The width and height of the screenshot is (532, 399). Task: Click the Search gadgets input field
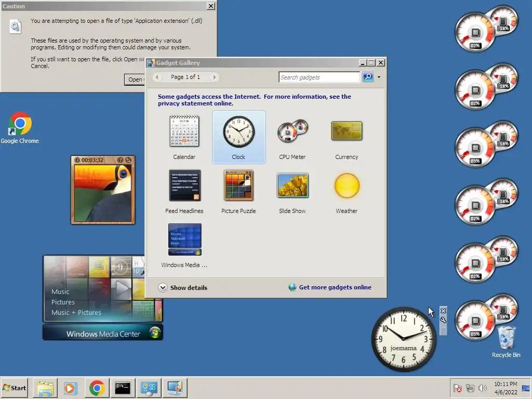pyautogui.click(x=319, y=77)
